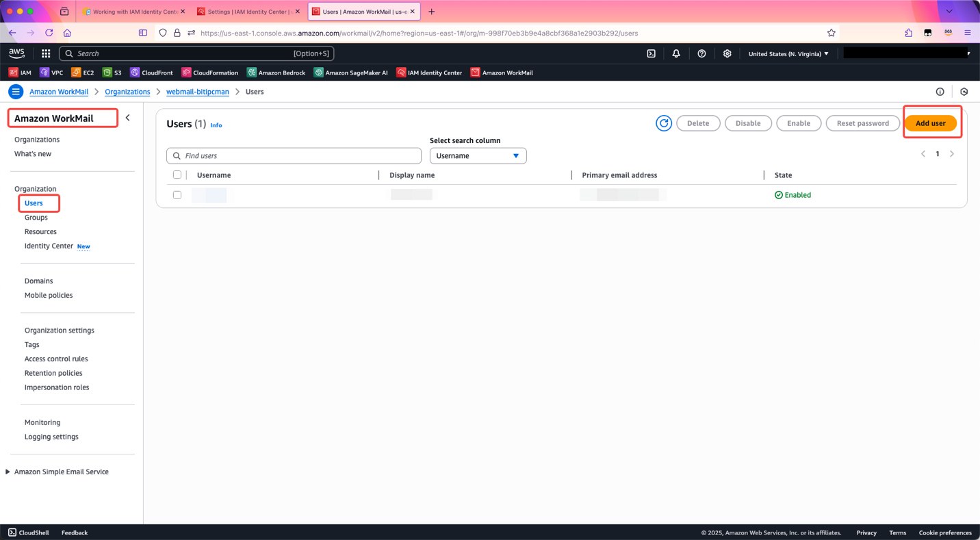The width and height of the screenshot is (980, 540).
Task: Open Identity Center in the side navigation
Action: tap(49, 246)
